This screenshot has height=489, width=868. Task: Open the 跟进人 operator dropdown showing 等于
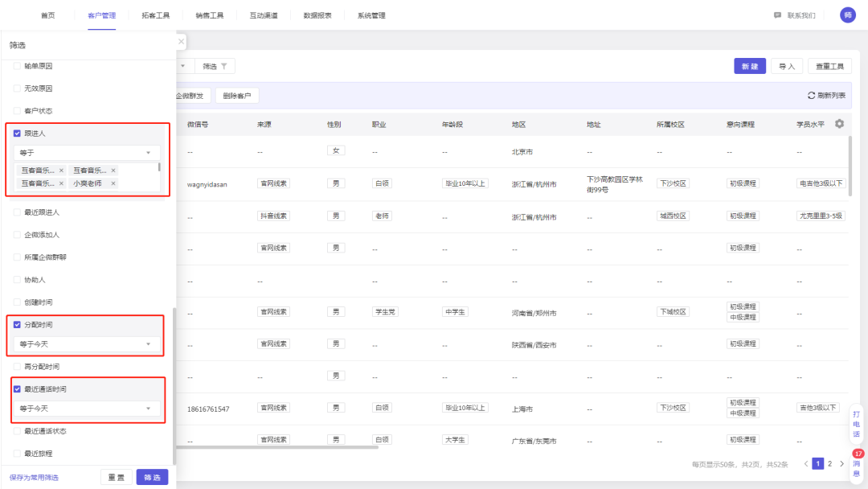[87, 153]
